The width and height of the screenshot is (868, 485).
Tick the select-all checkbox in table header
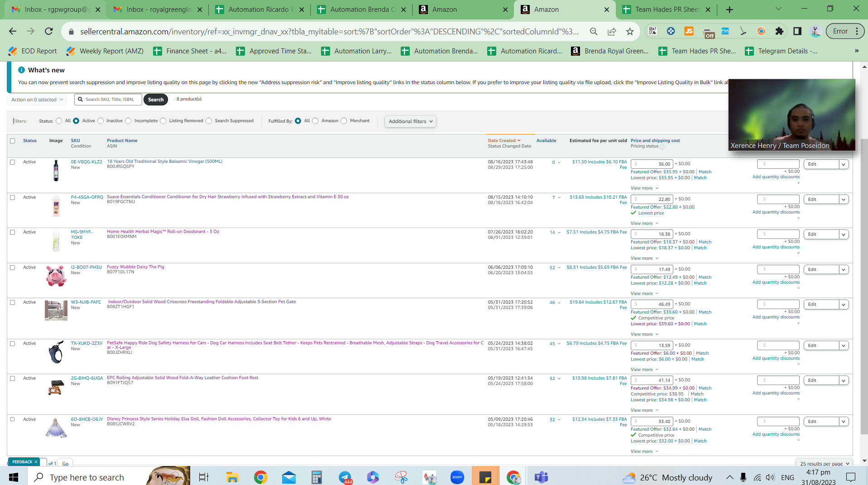[13, 141]
